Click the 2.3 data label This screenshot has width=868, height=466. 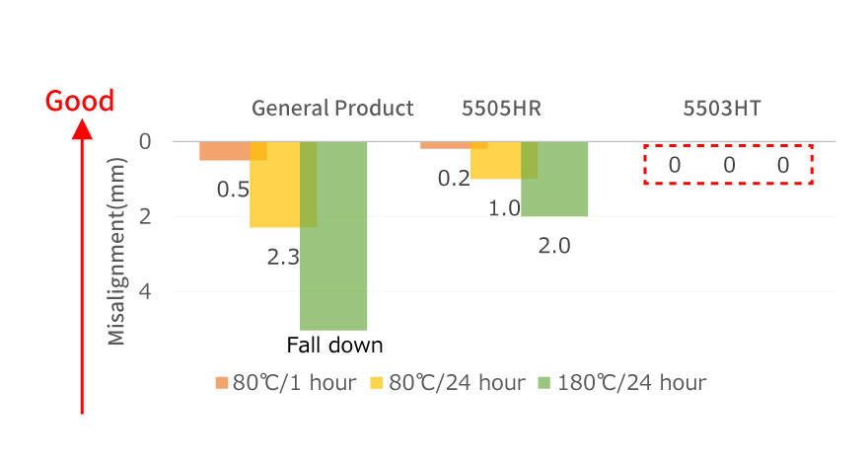(x=281, y=259)
